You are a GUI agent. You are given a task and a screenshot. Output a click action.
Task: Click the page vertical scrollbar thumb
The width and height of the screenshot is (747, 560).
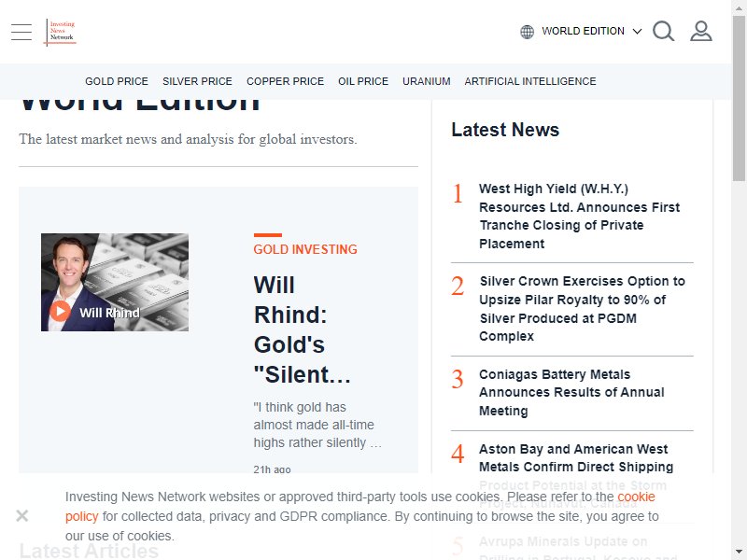739,98
